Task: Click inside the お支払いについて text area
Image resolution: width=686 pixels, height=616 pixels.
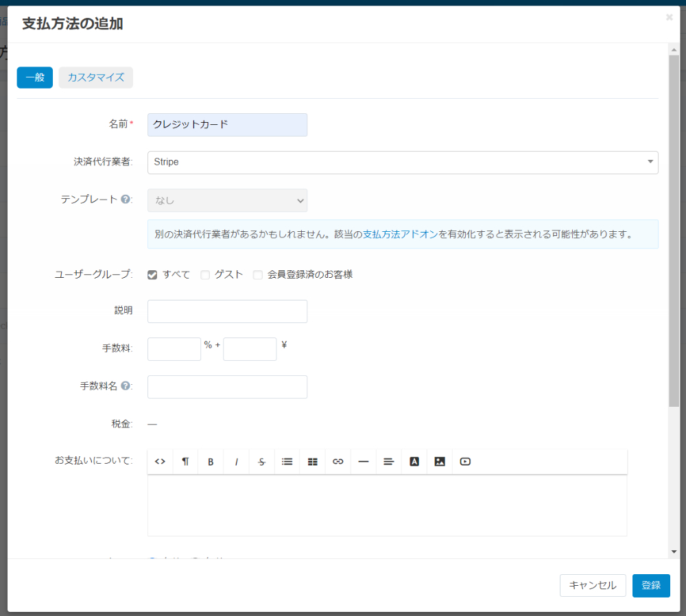Action: 387,506
